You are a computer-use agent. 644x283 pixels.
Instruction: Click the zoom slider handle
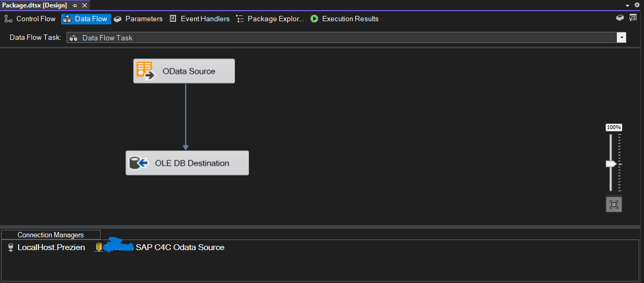[x=611, y=164]
